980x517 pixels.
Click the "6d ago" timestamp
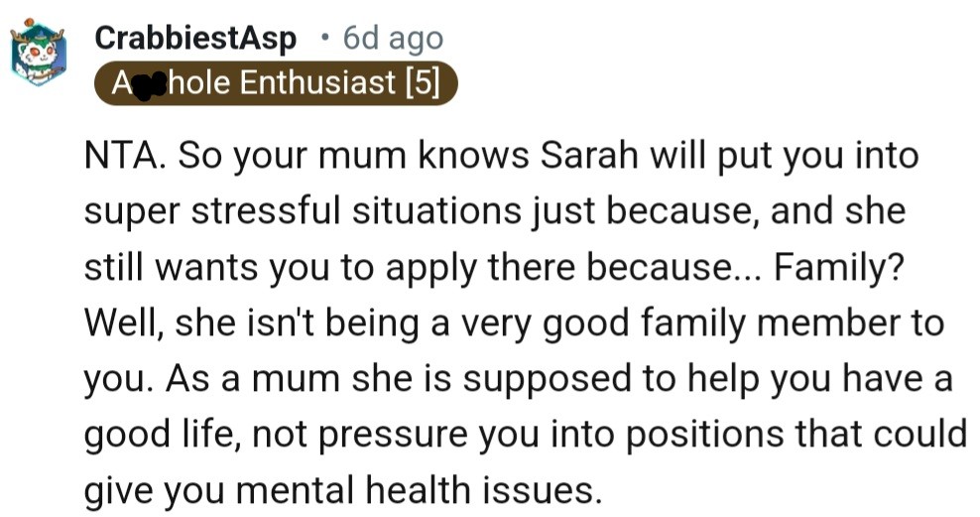click(392, 40)
